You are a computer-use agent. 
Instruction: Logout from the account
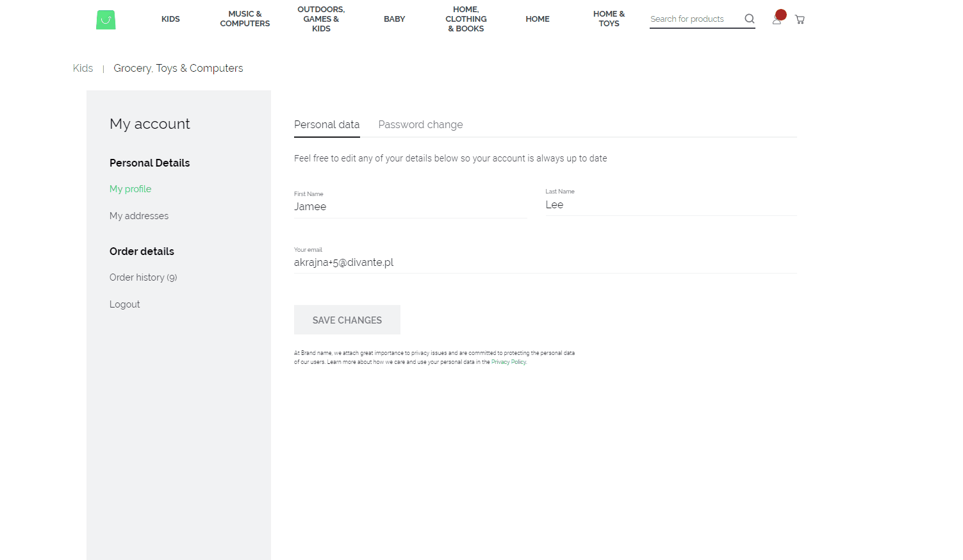click(x=124, y=304)
